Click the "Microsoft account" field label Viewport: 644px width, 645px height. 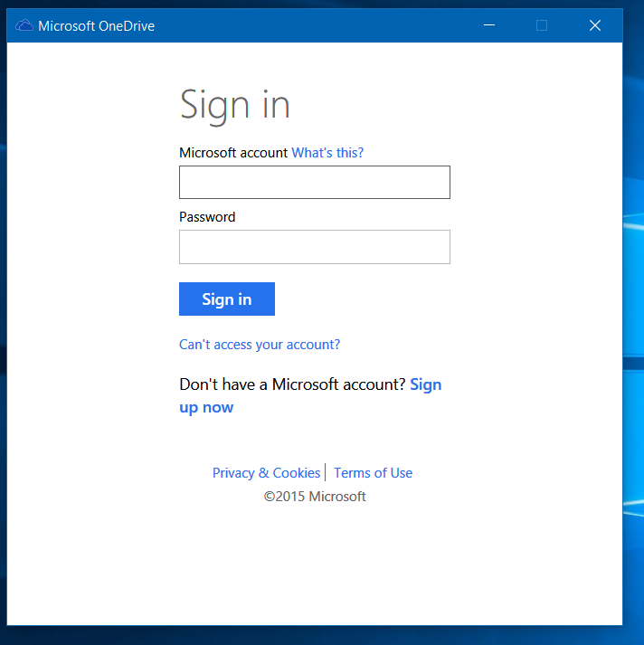(233, 153)
